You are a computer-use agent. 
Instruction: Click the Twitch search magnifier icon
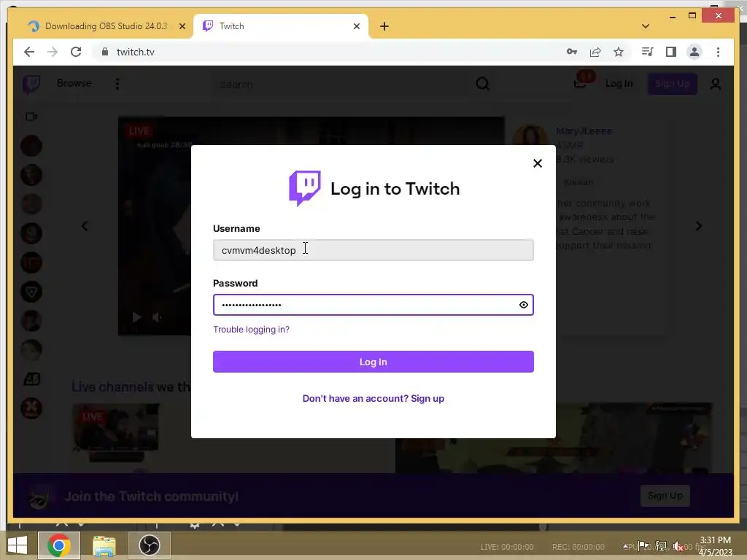(x=483, y=85)
